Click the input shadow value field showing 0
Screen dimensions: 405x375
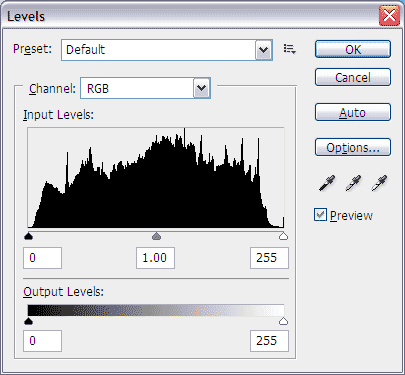tap(42, 258)
